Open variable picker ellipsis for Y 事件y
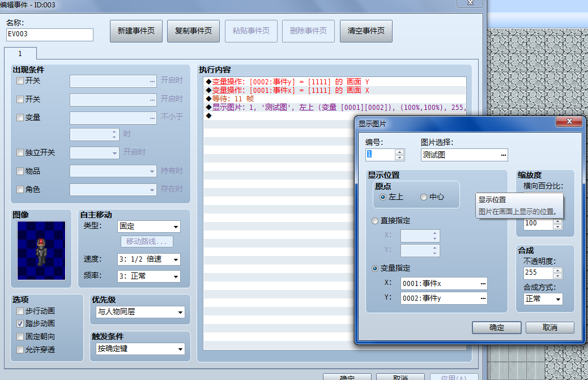Viewport: 588px width, 380px height. pyautogui.click(x=483, y=298)
